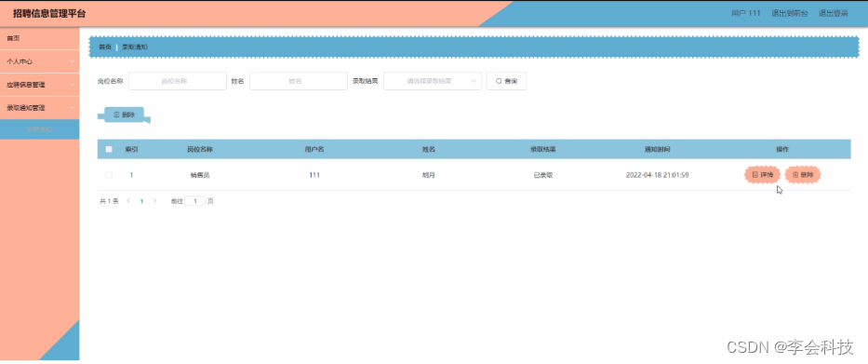Expand the 应聘信息管理 sidebar menu

(x=39, y=85)
